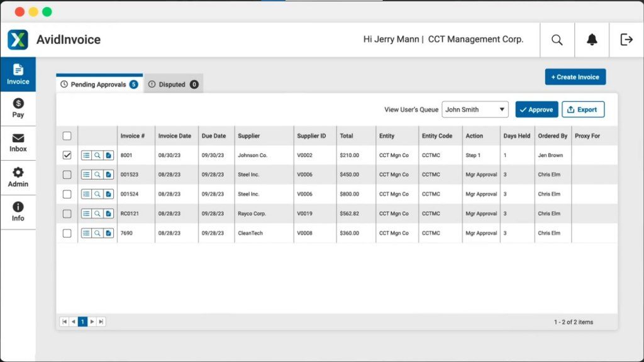Select the Pay section in the sidebar
644x362 pixels.
[18, 107]
